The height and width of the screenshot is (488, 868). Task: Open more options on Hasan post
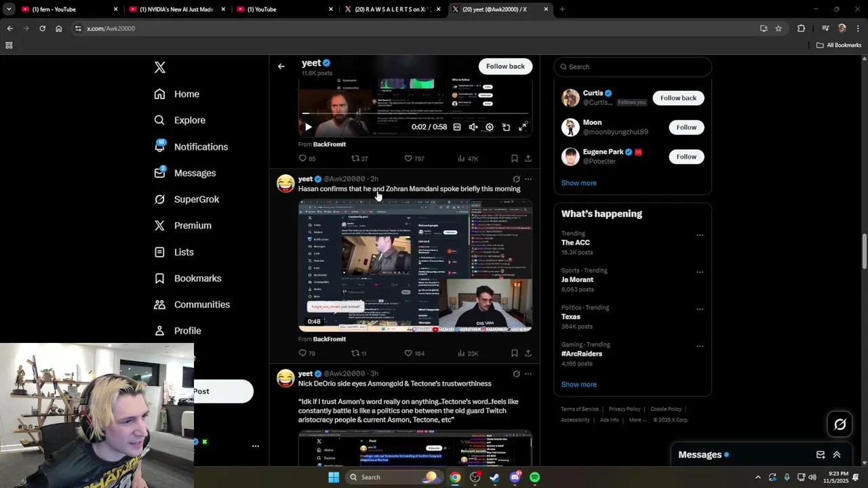(x=528, y=179)
